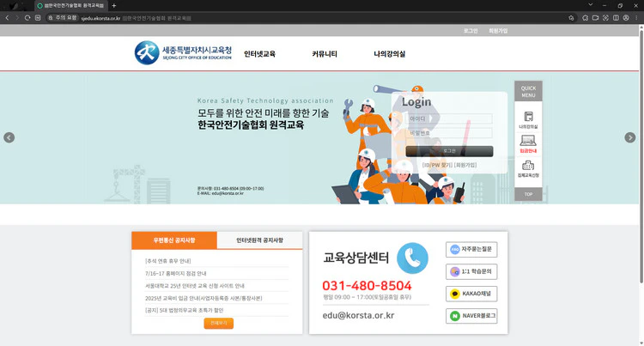Reload the page in the browser toolbar
This screenshot has width=644, height=346.
click(27, 17)
